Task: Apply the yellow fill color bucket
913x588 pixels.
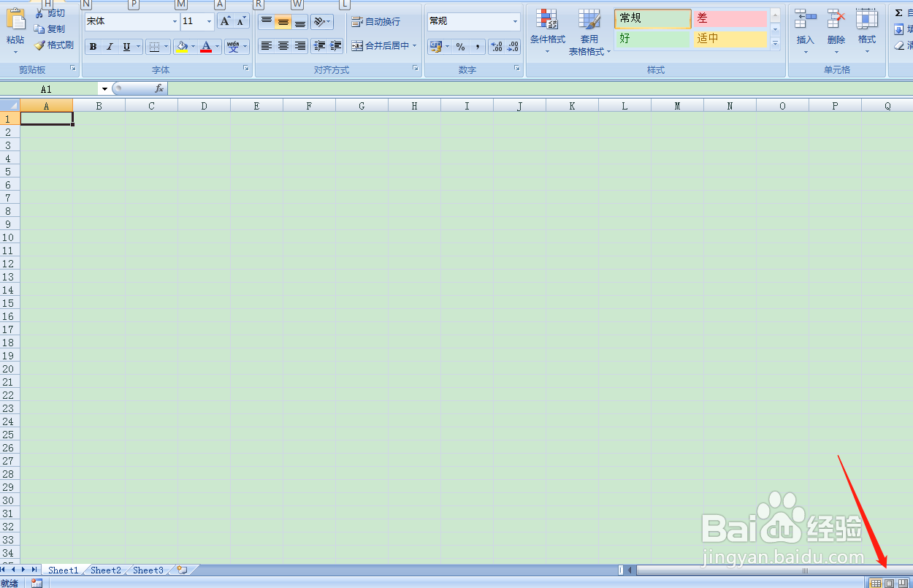Action: (x=181, y=47)
